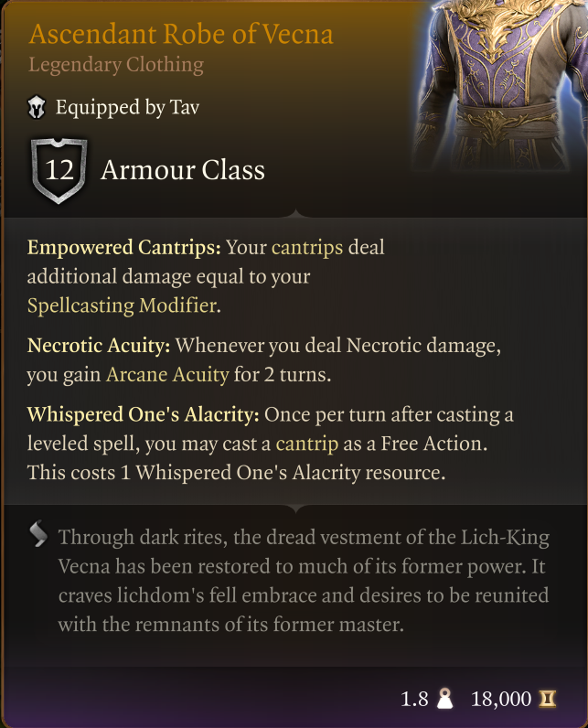
Task: Click the Armour Class label
Action: pyautogui.click(x=183, y=170)
